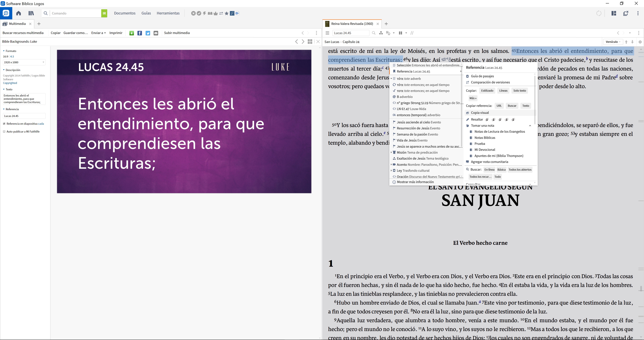Screen dimensions: 644x340
Task: Open the Herramientas menu
Action: [x=168, y=13]
